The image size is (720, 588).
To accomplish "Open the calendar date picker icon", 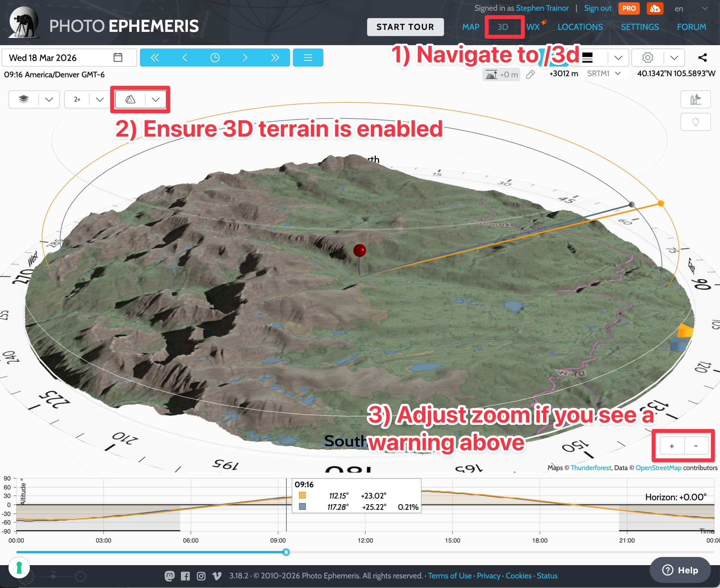I will (118, 57).
